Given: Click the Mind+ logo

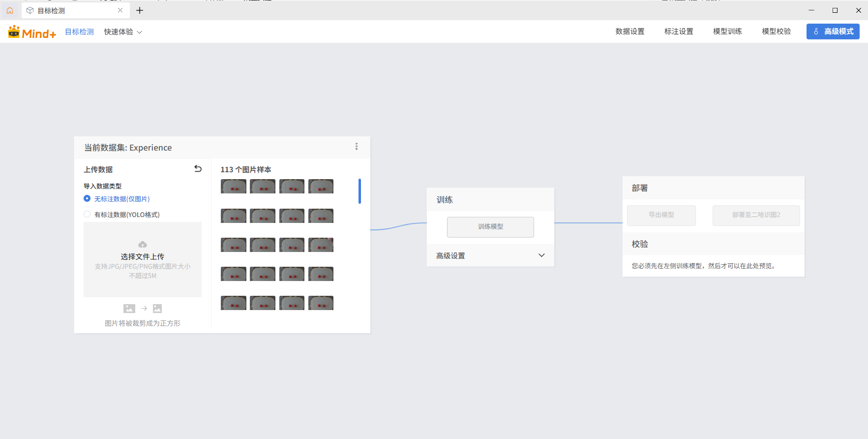Looking at the screenshot, I should tap(32, 32).
